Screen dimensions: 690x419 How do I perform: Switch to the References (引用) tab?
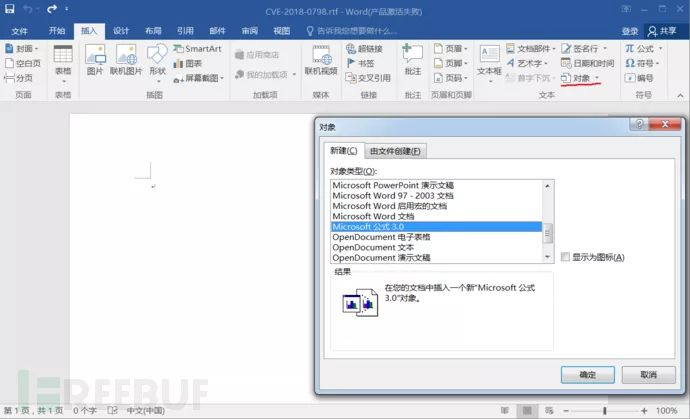(x=185, y=31)
